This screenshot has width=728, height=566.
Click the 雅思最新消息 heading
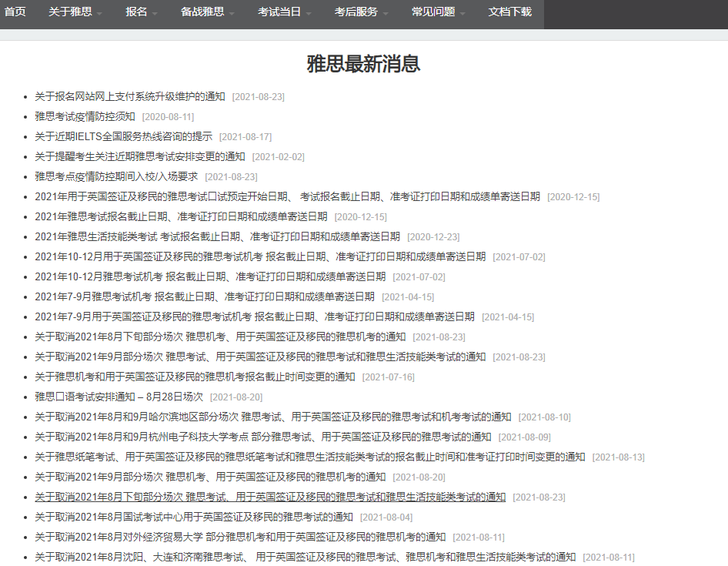[x=363, y=64]
